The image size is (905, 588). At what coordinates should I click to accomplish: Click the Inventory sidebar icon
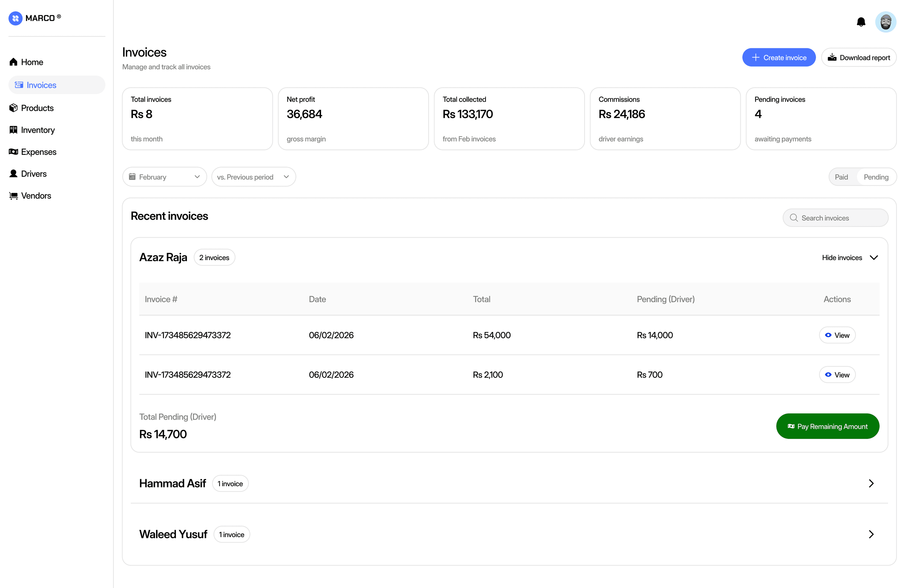pyautogui.click(x=14, y=130)
